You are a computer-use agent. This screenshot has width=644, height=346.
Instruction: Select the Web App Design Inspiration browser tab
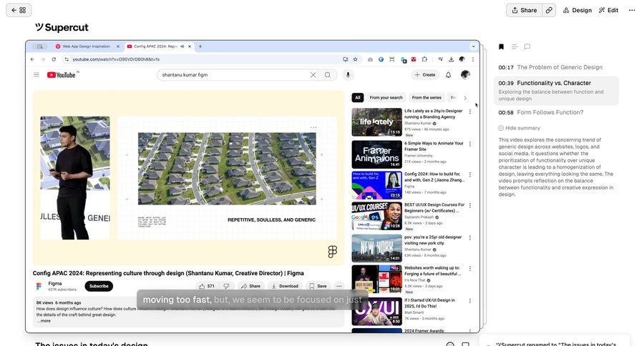87,46
